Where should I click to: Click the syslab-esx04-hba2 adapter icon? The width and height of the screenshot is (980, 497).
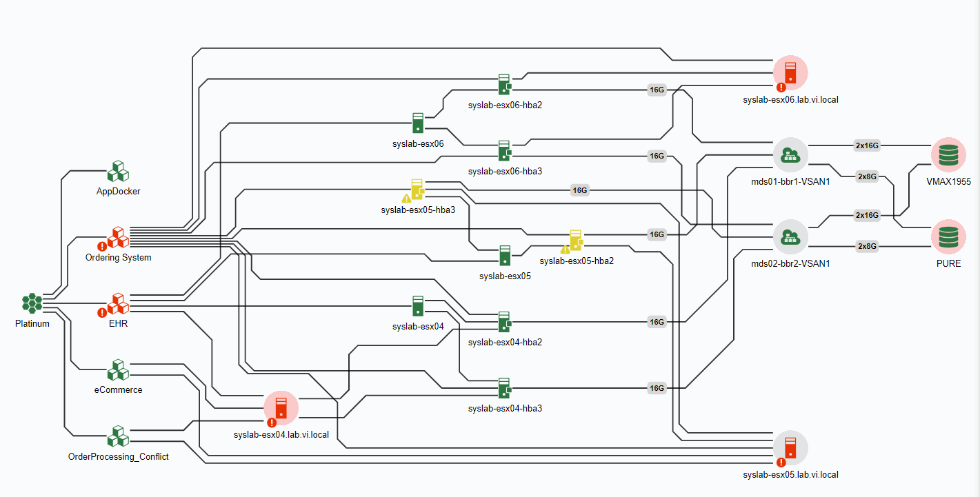505,322
